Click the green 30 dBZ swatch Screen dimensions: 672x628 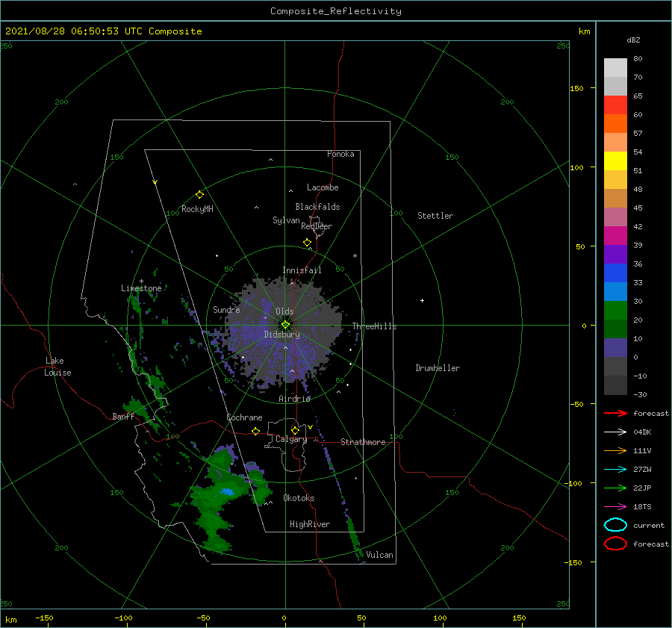click(x=615, y=310)
